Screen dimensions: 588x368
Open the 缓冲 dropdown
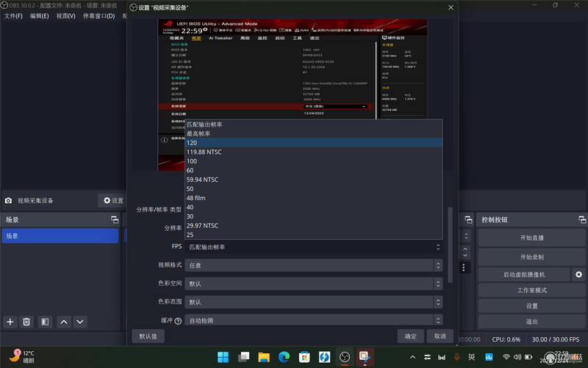[x=314, y=320]
